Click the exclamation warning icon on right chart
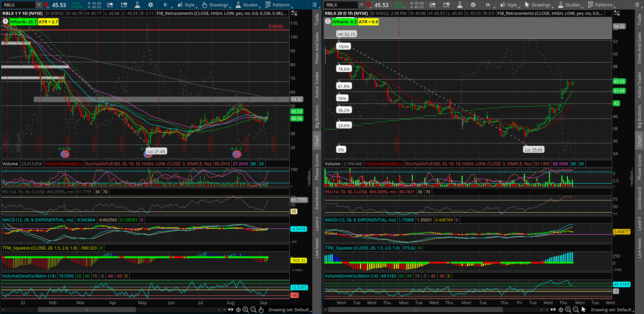Viewport: 644px width, 314px height. point(327,21)
